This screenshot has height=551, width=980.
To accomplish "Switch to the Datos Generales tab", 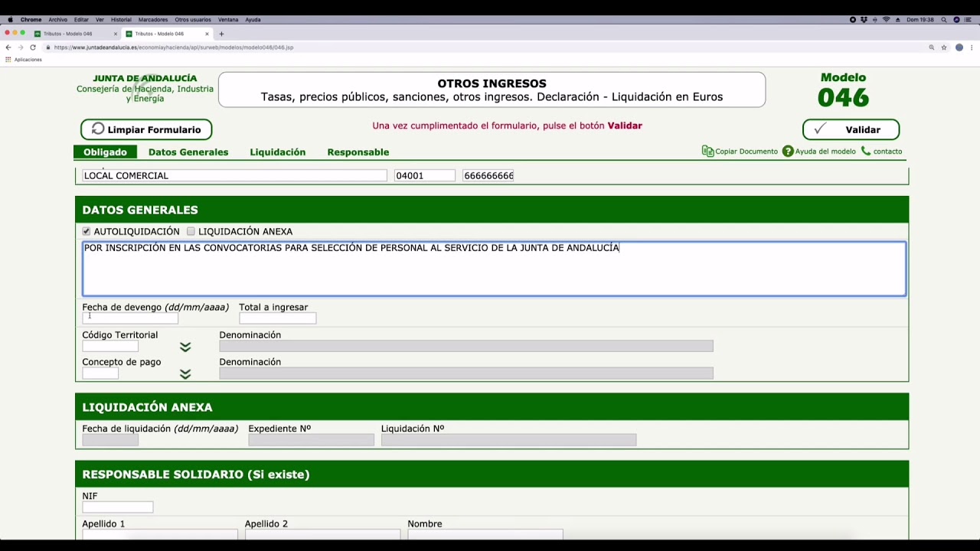I will click(188, 152).
